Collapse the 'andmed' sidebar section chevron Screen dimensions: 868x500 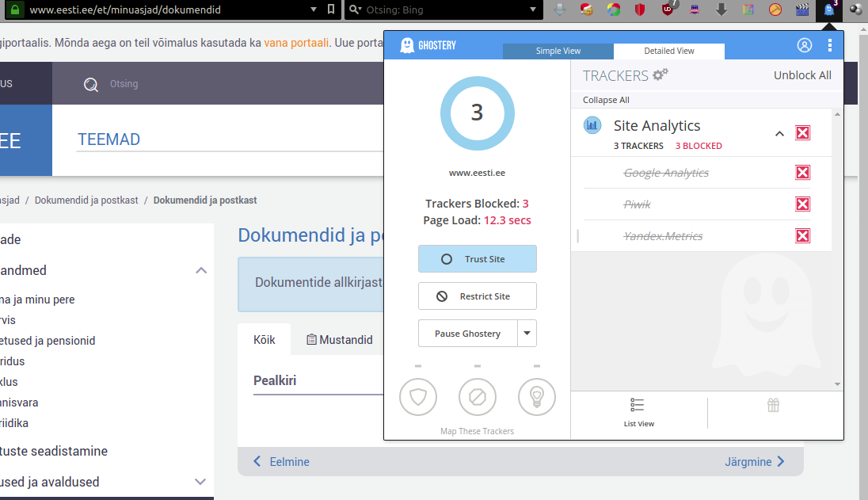coord(201,270)
